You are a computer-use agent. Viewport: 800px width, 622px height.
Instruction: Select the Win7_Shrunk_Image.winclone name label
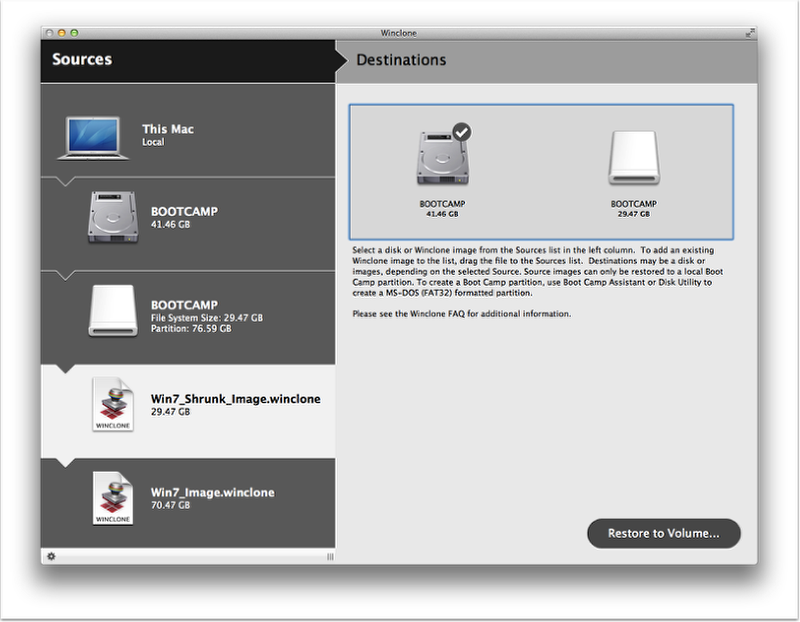235,398
